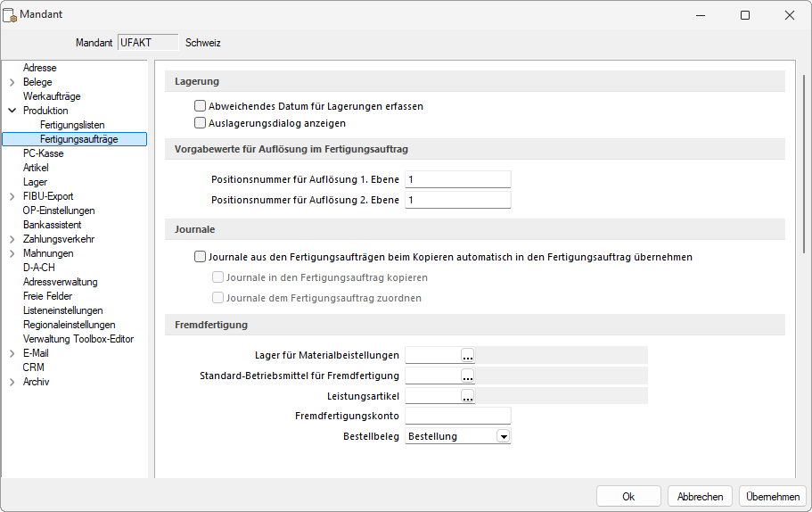Image resolution: width=812 pixels, height=512 pixels.
Task: Click the Übernehmen button
Action: click(x=772, y=496)
